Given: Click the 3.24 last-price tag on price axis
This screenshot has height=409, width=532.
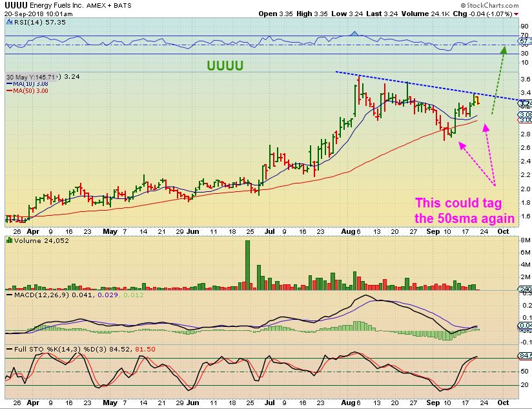Looking at the screenshot, I should tap(526, 103).
